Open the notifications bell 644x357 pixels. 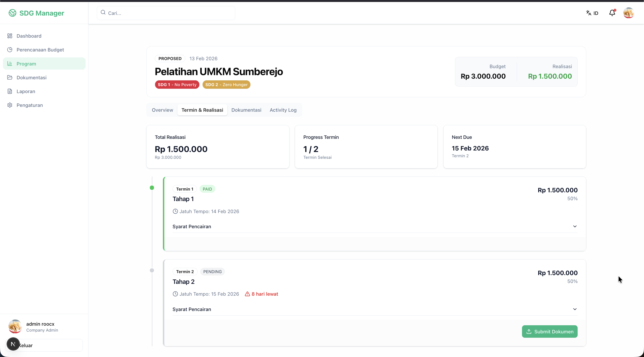point(612,13)
